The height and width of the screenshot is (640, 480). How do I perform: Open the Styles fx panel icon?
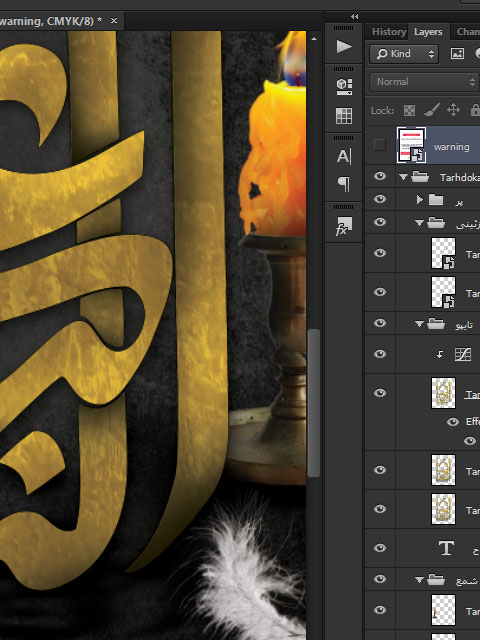pos(344,226)
